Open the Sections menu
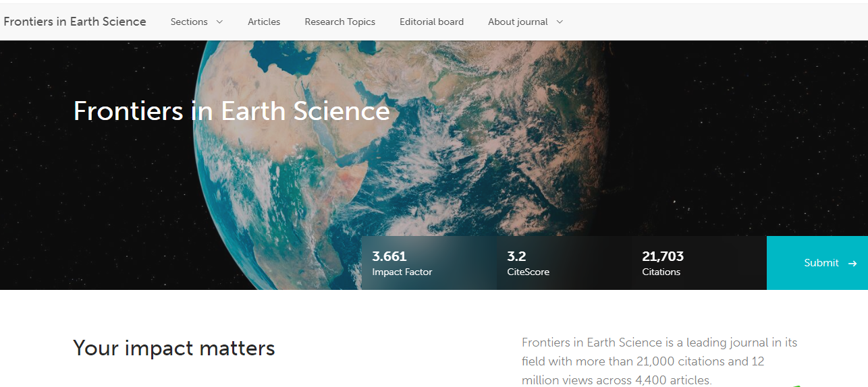The image size is (868, 387). coord(190,22)
